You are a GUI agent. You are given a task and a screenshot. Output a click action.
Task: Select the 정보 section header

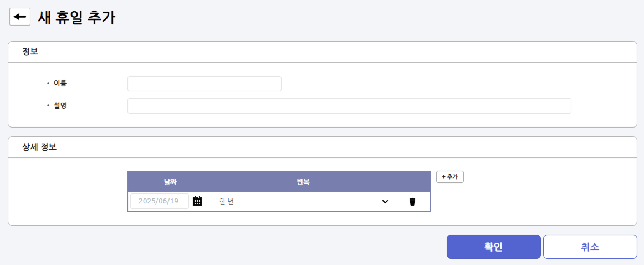pos(30,52)
